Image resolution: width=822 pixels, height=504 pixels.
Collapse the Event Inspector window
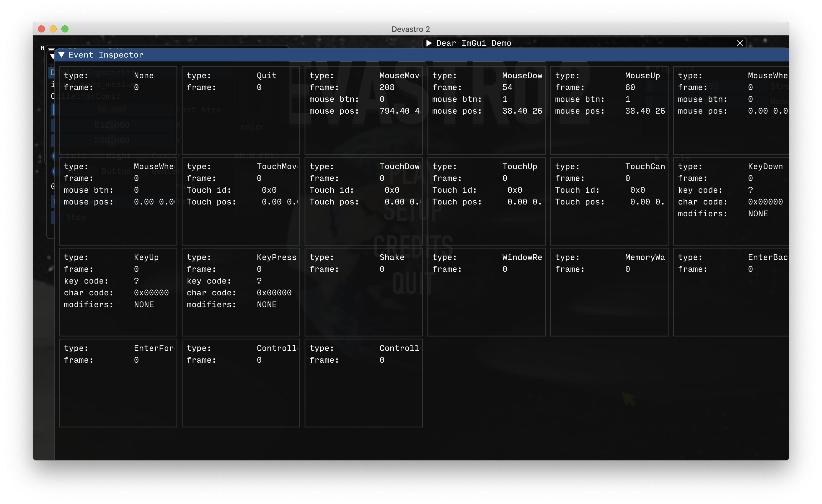click(x=61, y=55)
